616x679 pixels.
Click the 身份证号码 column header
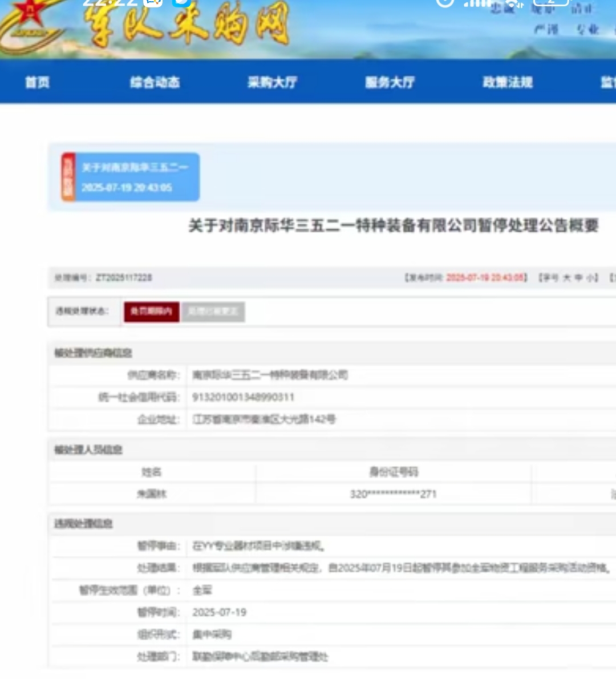[394, 472]
